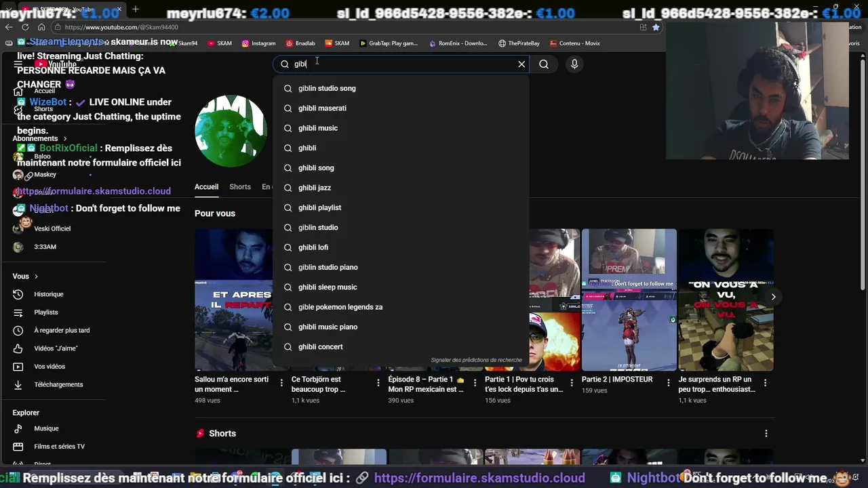
Task: Open Historique in sidebar
Action: point(48,294)
